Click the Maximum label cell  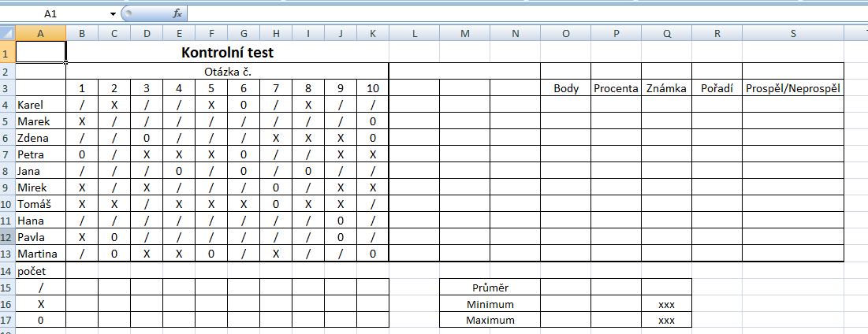[490, 321]
